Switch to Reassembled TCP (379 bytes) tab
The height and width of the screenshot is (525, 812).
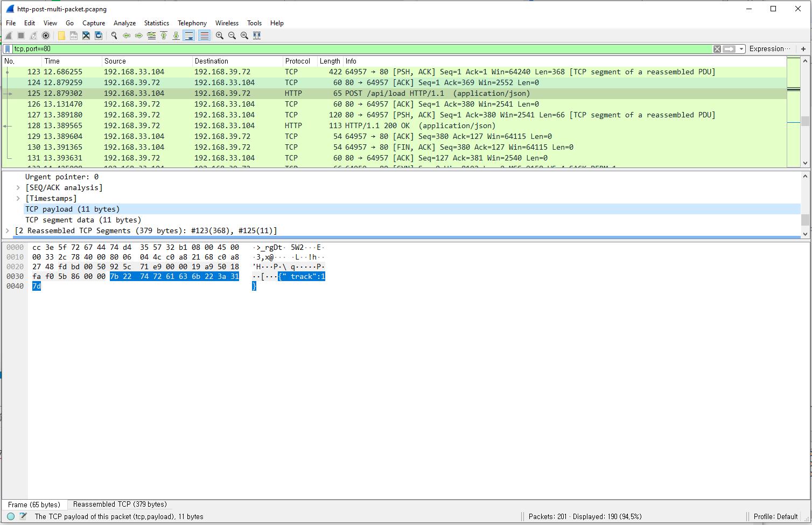pos(120,505)
